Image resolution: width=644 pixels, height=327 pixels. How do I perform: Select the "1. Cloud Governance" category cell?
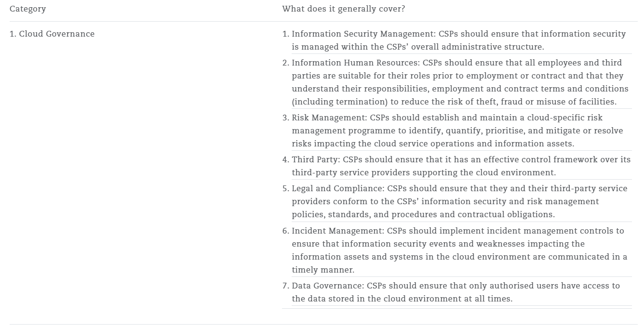point(52,34)
